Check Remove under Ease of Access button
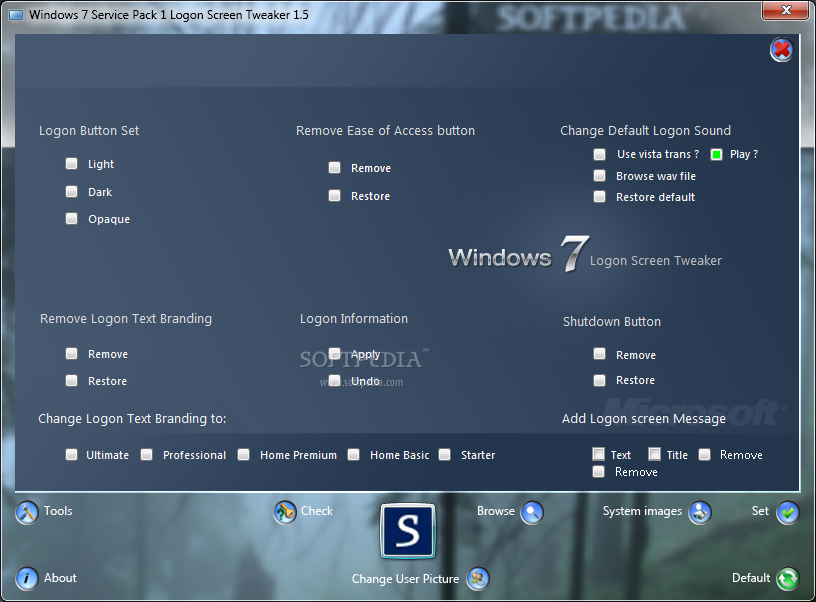 (x=335, y=168)
